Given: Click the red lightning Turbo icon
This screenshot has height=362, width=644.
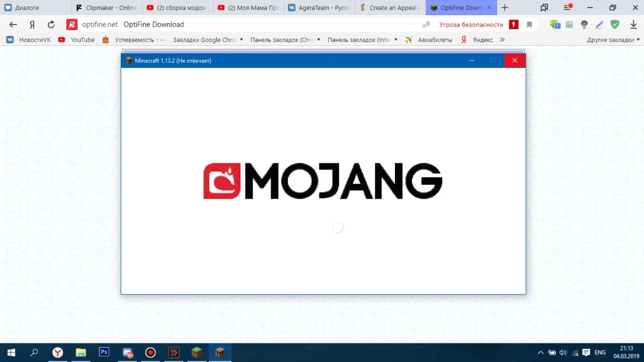Looking at the screenshot, I should (x=514, y=24).
